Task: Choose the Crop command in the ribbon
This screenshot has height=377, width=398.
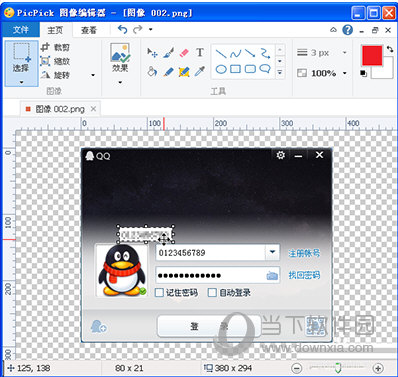Action: click(55, 47)
